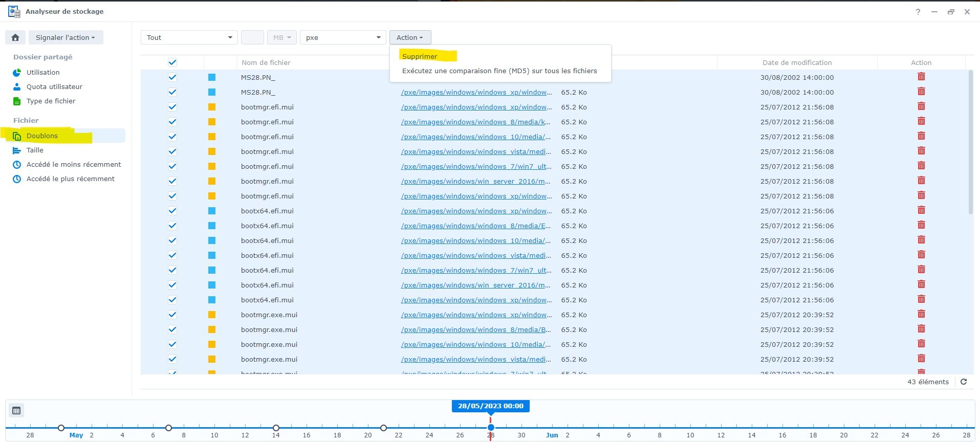This screenshot has height=442, width=980.
Task: Trash the bootmgr.efi.mui windows_vista file
Action: click(921, 151)
